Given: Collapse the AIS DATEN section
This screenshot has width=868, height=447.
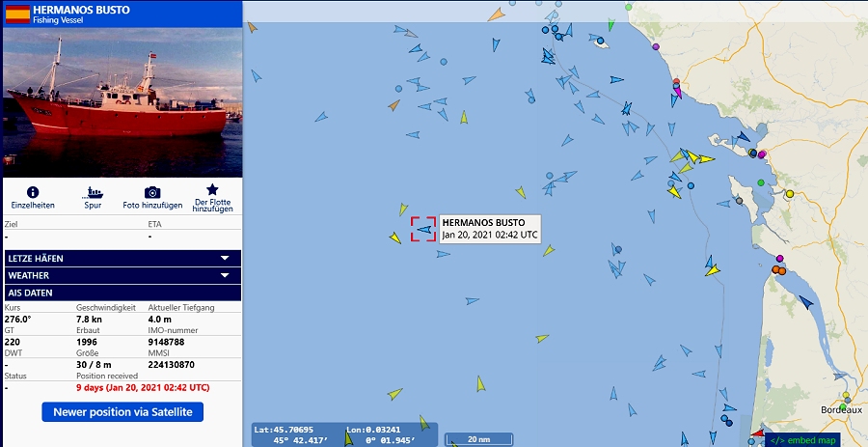Looking at the screenshot, I should click(122, 293).
